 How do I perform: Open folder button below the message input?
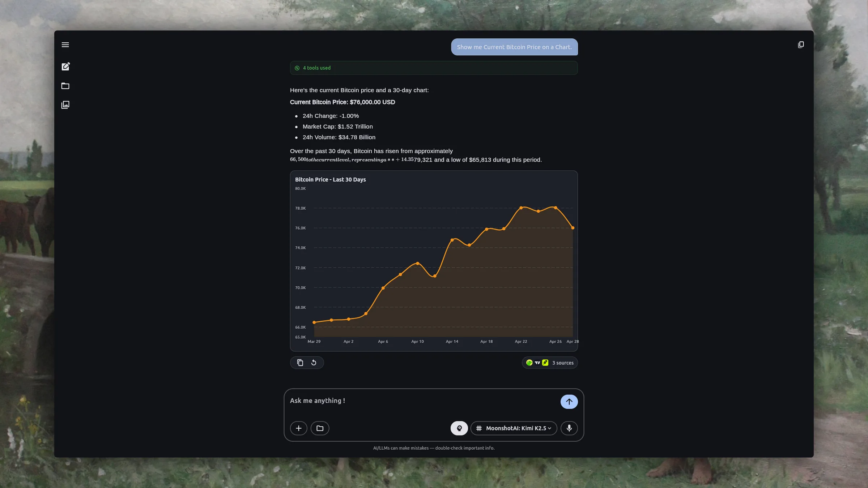(x=320, y=428)
